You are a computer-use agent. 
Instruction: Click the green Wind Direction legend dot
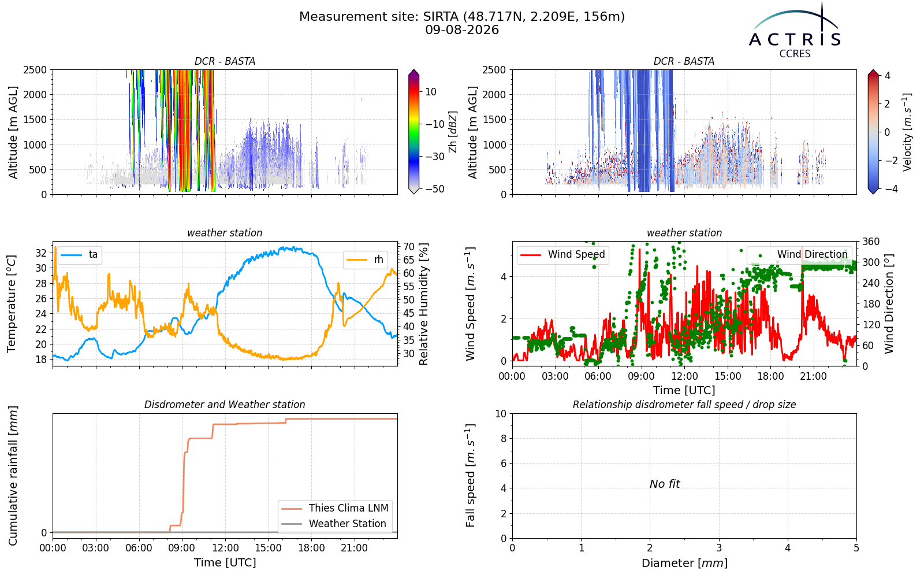pyautogui.click(x=761, y=254)
